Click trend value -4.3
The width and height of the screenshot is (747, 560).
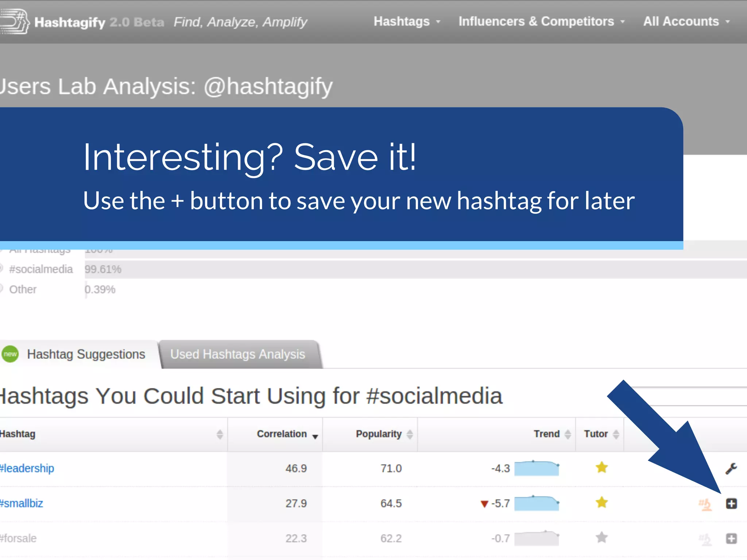coord(500,468)
